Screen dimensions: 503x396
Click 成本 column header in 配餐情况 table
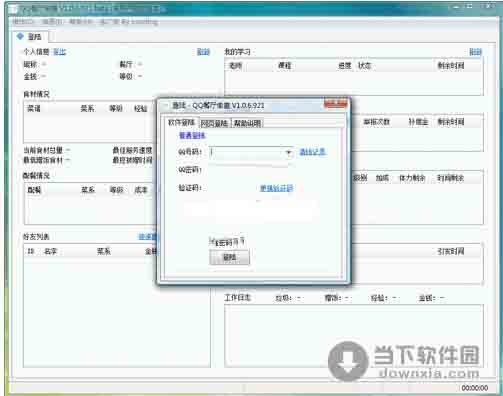click(140, 190)
